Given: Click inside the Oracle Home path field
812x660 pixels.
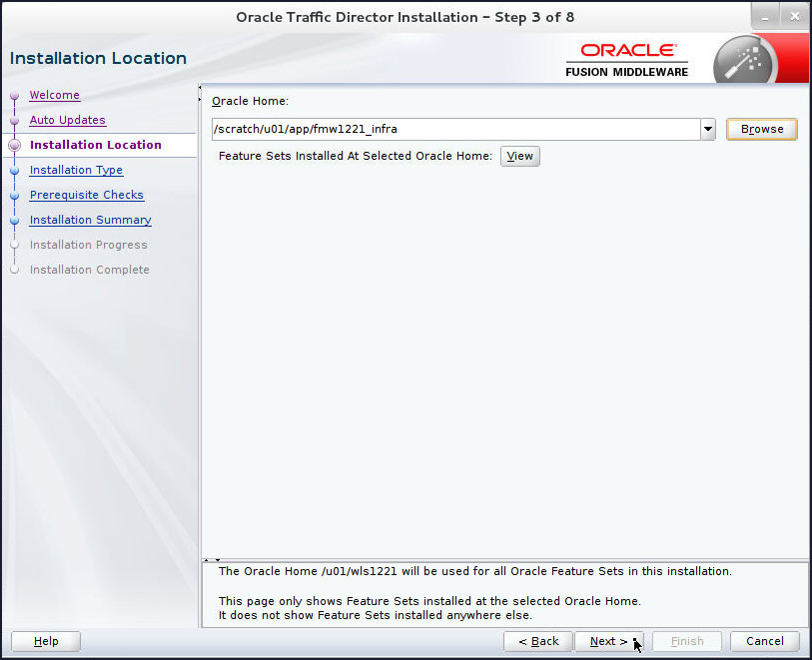Looking at the screenshot, I should [x=449, y=129].
